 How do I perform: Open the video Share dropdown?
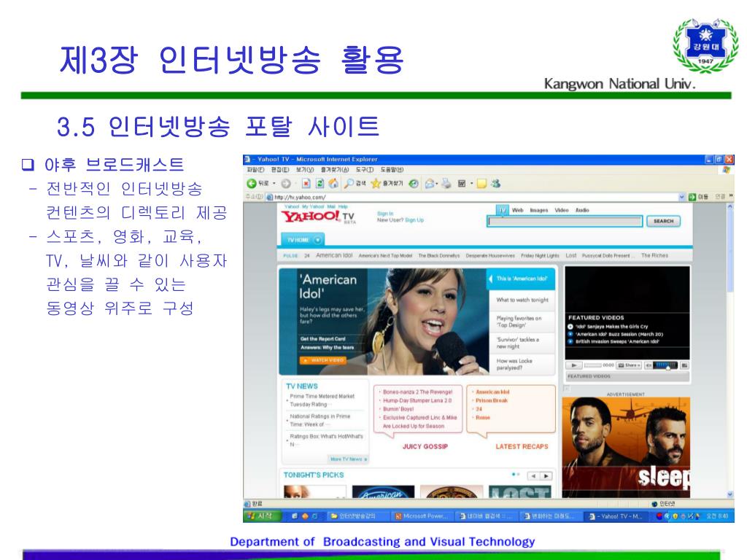pos(629,365)
